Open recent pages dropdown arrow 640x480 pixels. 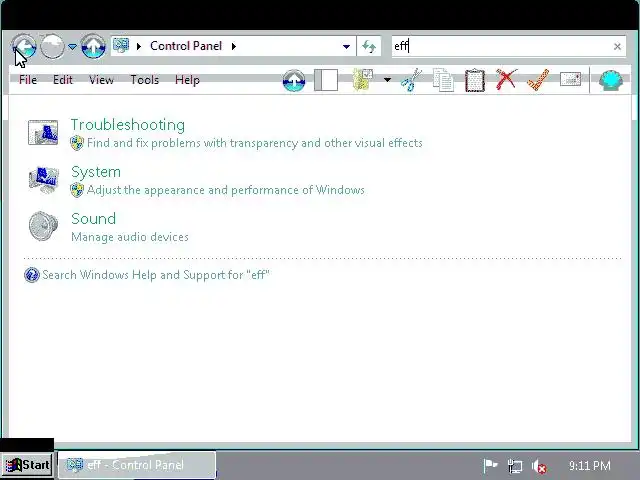pyautogui.click(x=72, y=47)
